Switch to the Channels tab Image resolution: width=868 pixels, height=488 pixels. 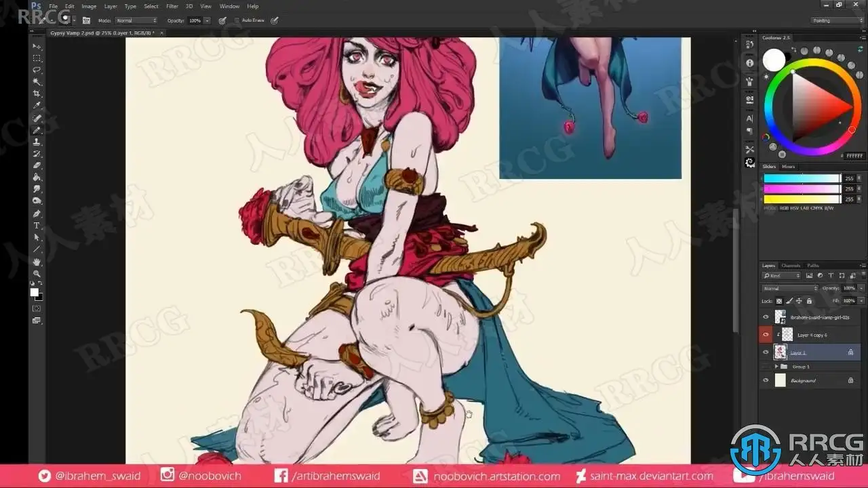791,266
